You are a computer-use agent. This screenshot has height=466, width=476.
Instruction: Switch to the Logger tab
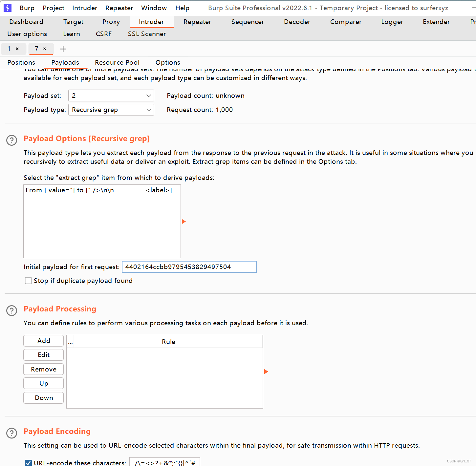392,22
